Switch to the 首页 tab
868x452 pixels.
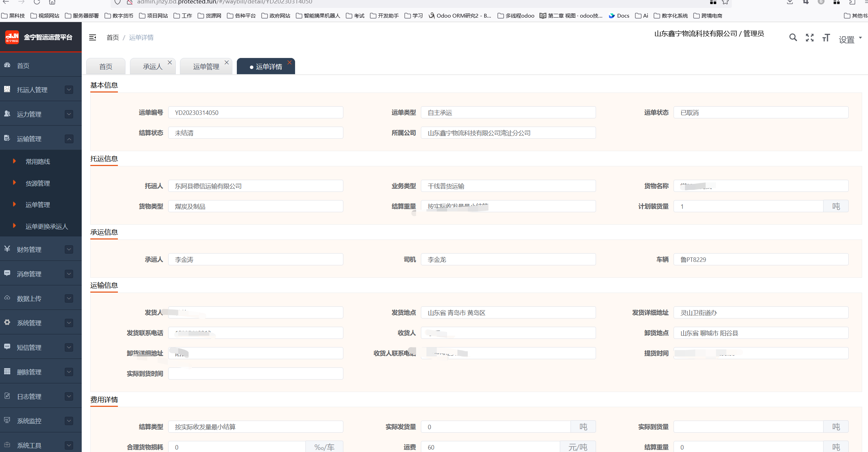pyautogui.click(x=106, y=66)
